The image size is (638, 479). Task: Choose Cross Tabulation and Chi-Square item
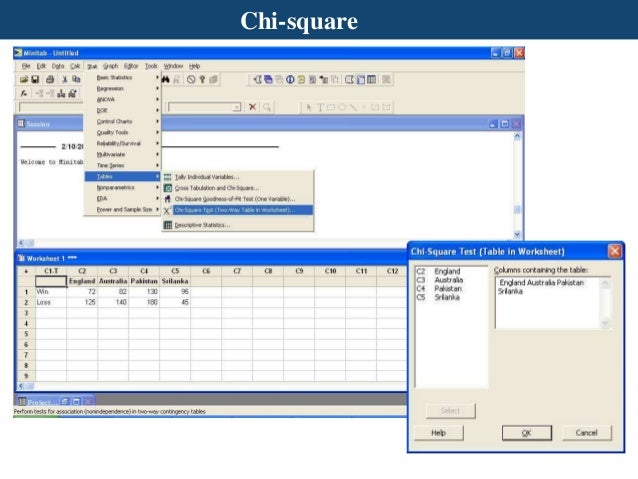[x=238, y=188]
